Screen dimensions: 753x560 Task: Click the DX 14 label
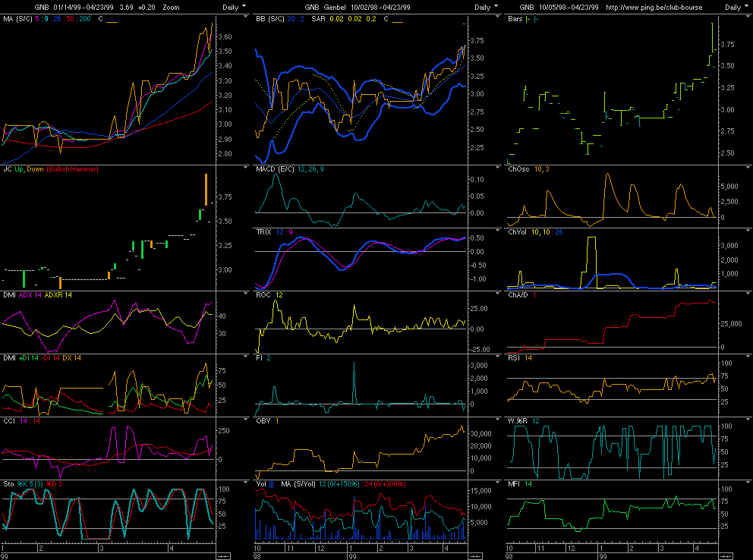(71, 358)
